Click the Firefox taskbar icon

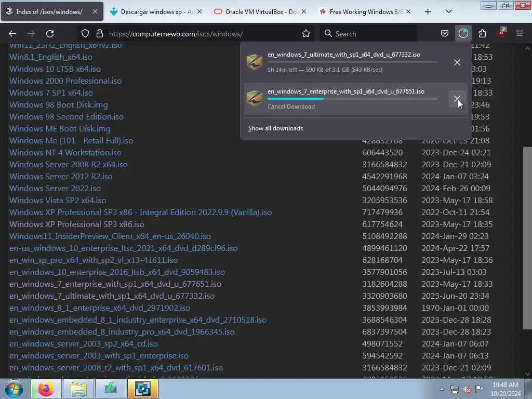(x=46, y=389)
